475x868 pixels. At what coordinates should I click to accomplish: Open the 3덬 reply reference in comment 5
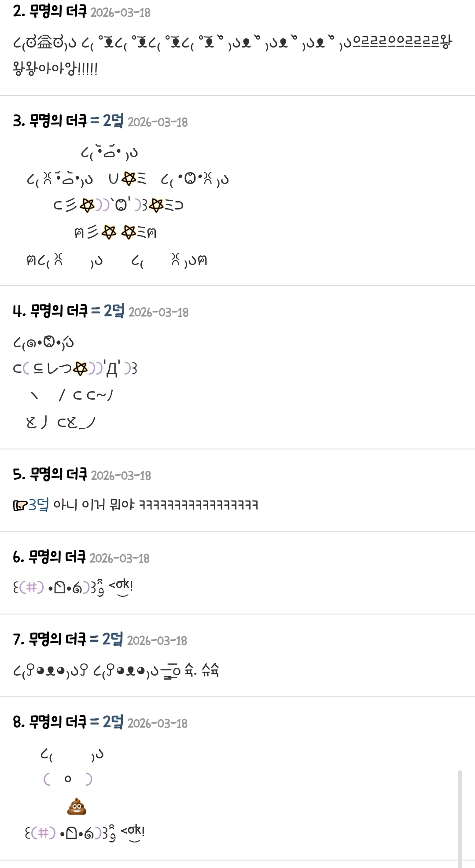(x=39, y=504)
